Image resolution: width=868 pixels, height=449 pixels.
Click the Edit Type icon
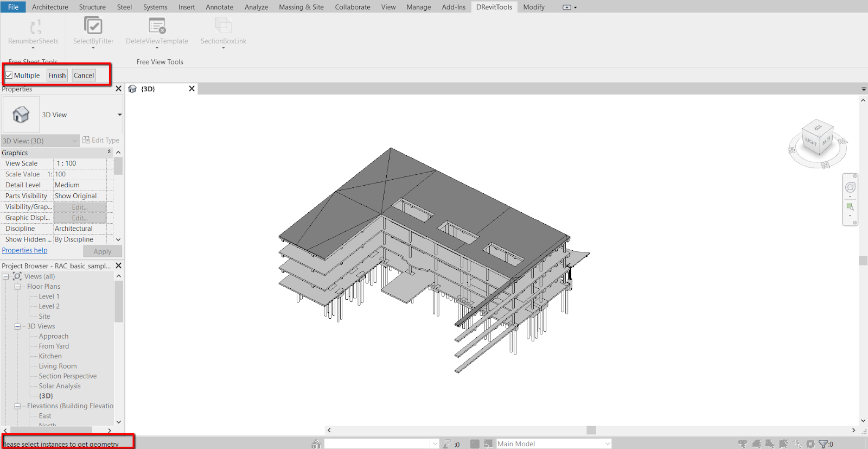[x=86, y=140]
